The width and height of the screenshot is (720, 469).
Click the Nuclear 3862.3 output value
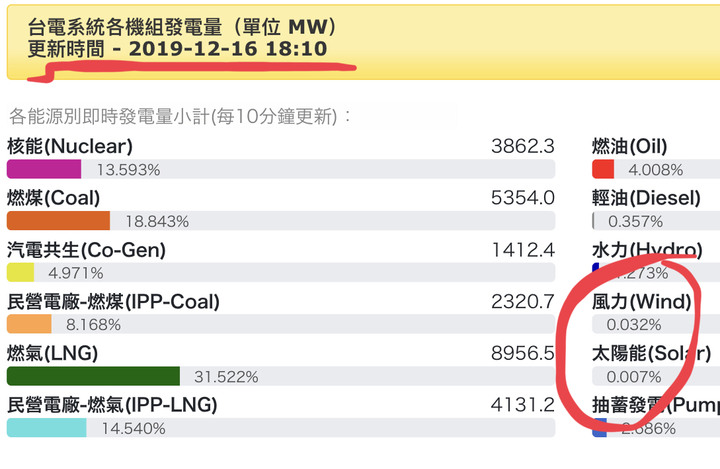point(523,147)
